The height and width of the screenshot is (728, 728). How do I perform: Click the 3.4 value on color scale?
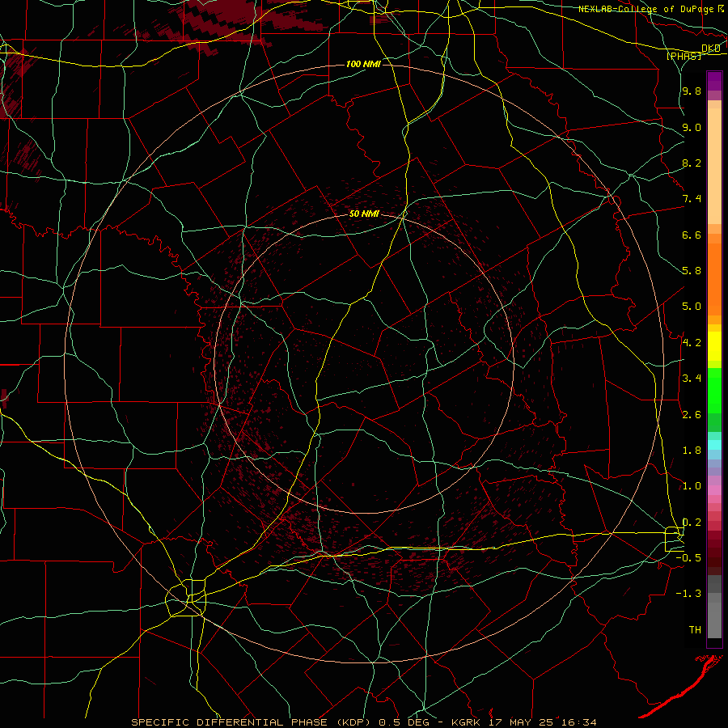(692, 379)
